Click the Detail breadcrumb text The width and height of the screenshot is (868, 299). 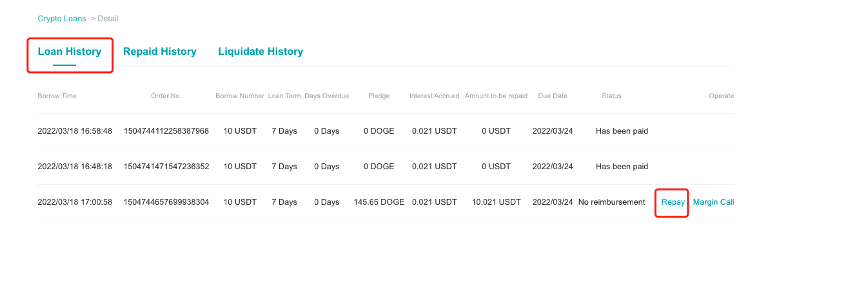coord(108,19)
